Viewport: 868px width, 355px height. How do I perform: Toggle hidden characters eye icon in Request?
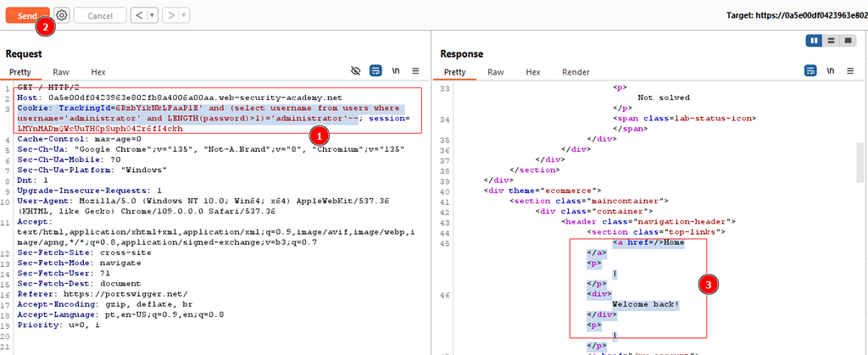(356, 70)
